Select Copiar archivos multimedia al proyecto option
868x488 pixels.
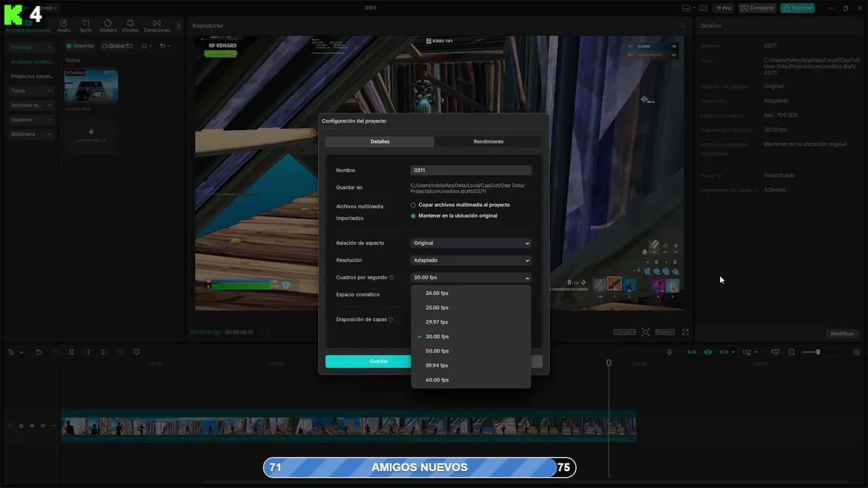pos(413,205)
